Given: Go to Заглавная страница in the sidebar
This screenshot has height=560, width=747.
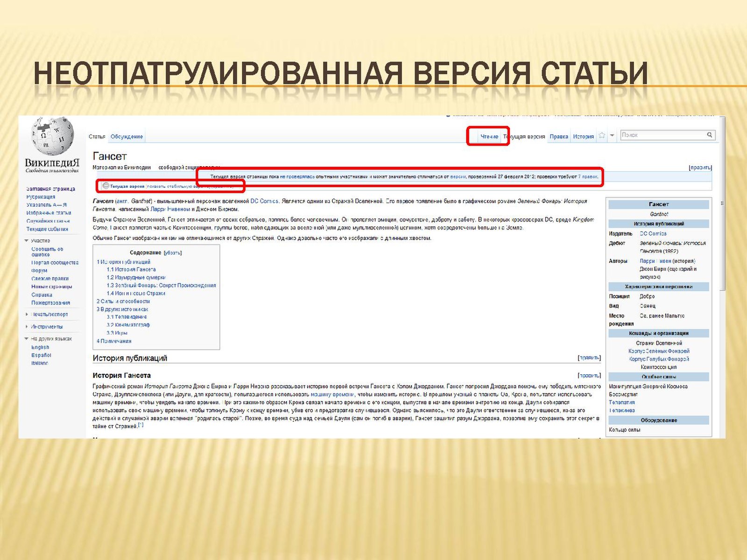Looking at the screenshot, I should pyautogui.click(x=51, y=189).
